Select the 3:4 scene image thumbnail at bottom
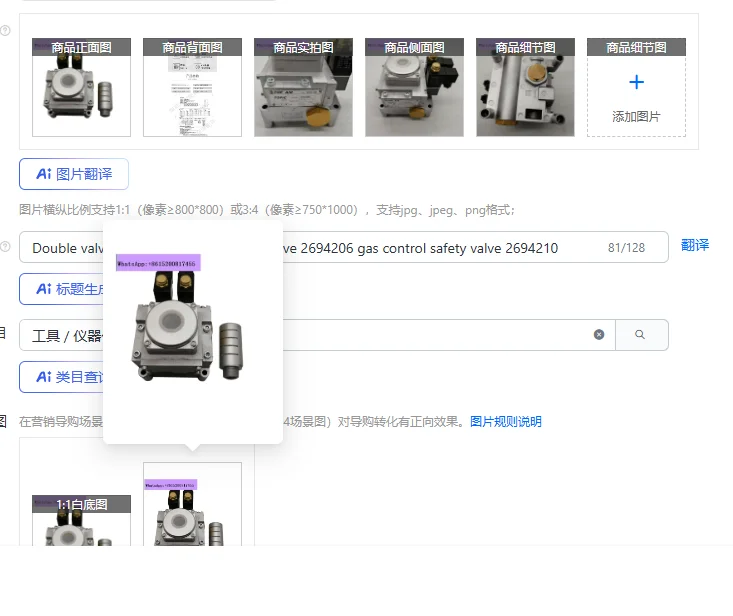Screen dimensions: 733x616 pos(192,504)
